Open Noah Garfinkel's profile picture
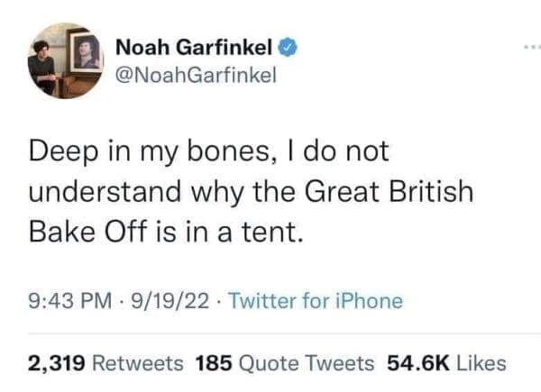 coord(64,61)
